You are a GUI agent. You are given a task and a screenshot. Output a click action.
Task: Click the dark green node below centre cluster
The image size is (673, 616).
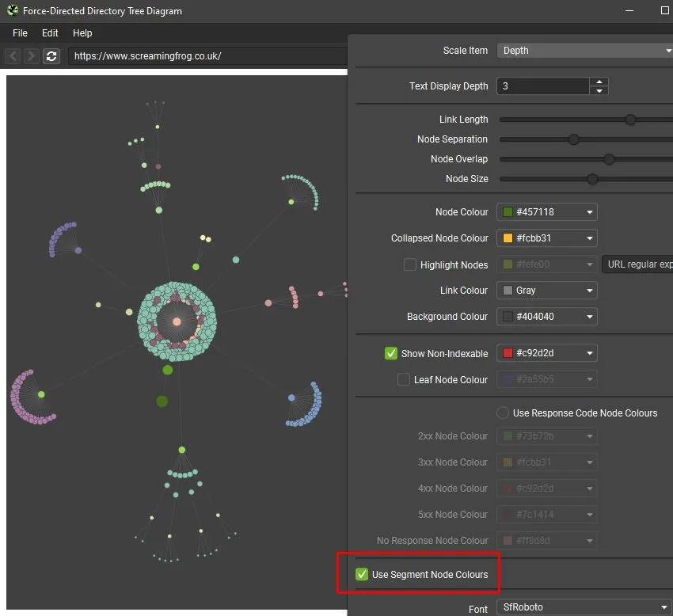tap(162, 401)
